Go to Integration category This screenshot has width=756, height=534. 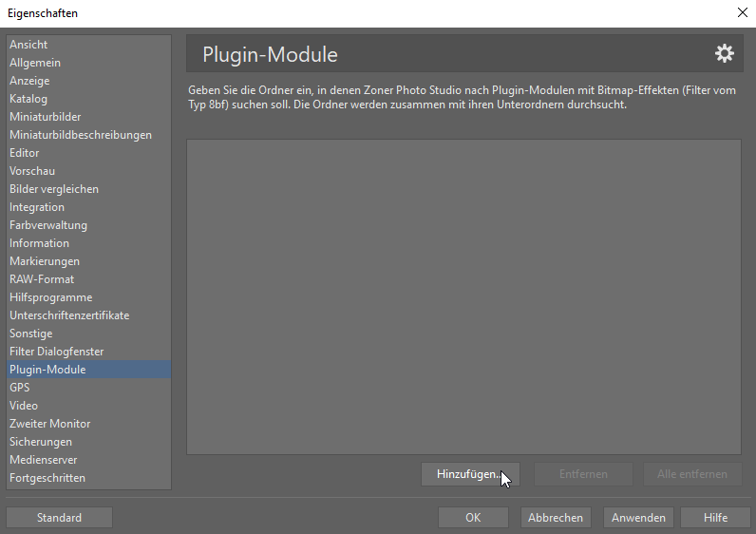[x=88, y=207]
